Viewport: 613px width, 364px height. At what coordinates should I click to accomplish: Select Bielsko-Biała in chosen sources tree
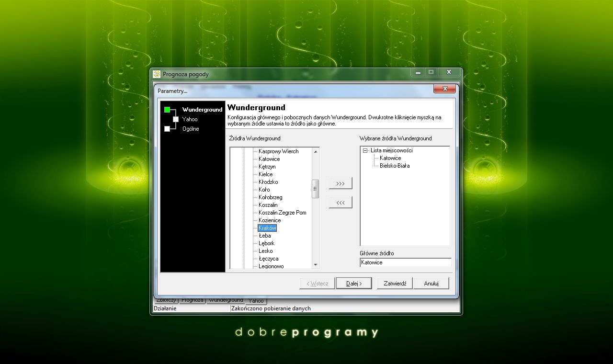coord(395,166)
